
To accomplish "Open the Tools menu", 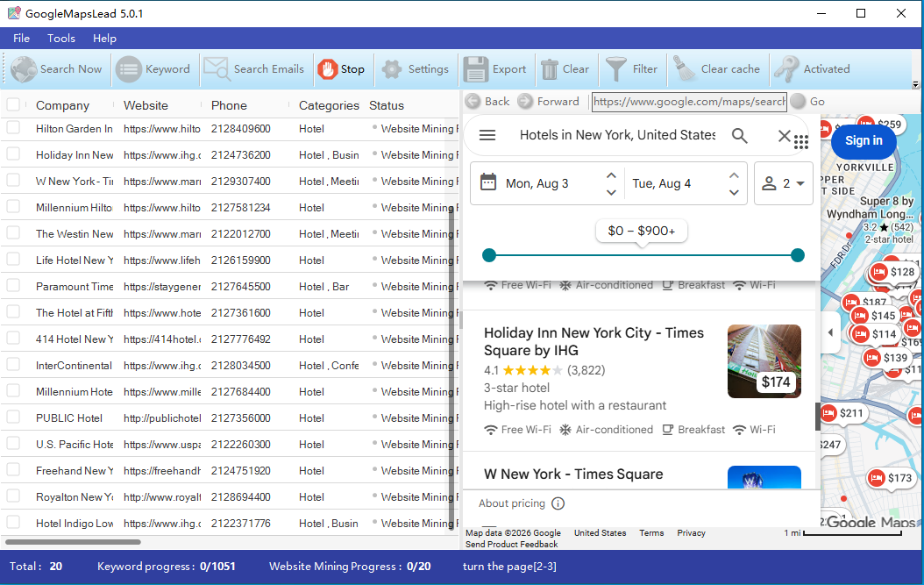I will [61, 39].
